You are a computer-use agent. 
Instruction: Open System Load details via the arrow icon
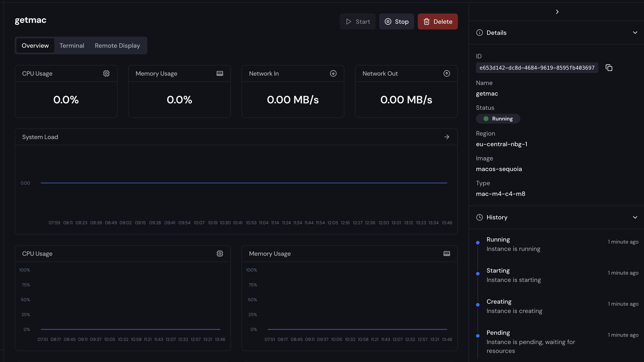click(447, 137)
